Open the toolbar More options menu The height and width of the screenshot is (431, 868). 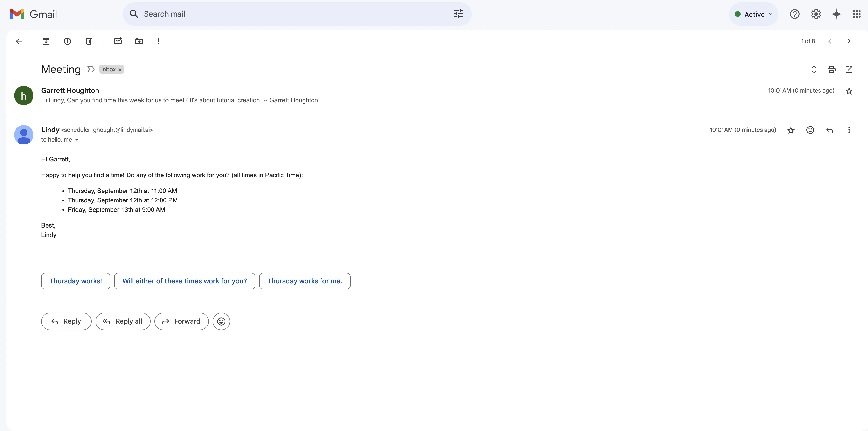(x=158, y=41)
